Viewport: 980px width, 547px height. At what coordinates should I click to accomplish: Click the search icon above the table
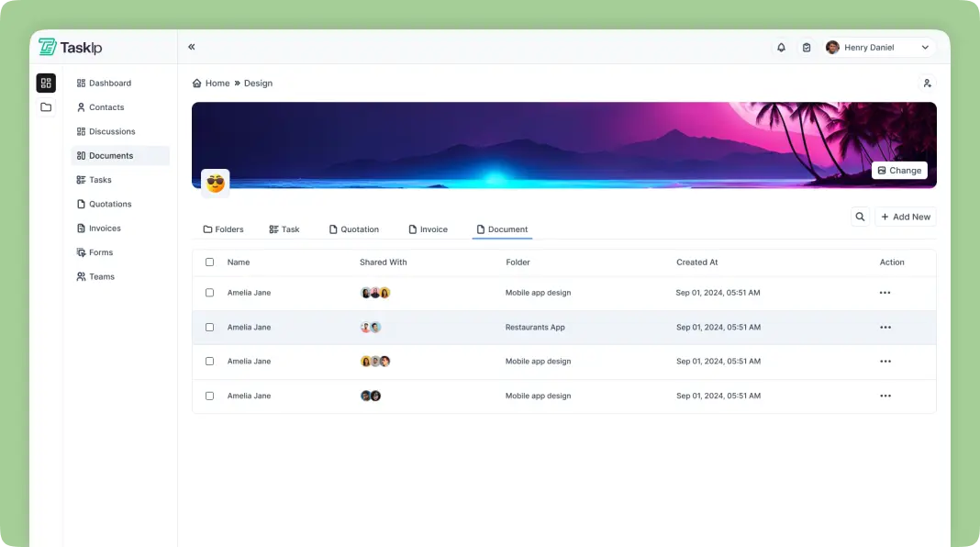point(860,217)
